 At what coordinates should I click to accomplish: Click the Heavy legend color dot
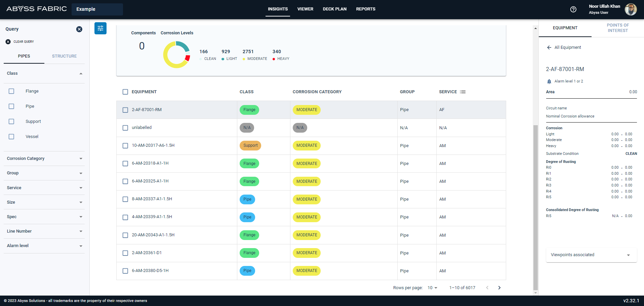tap(274, 59)
